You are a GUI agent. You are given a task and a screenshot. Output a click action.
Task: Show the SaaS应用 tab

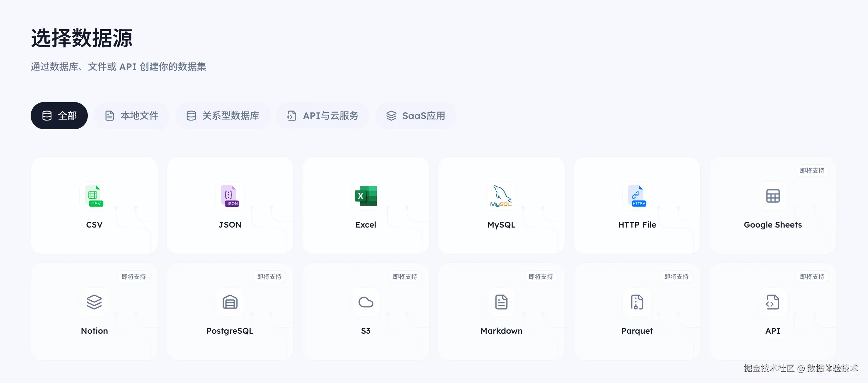416,116
